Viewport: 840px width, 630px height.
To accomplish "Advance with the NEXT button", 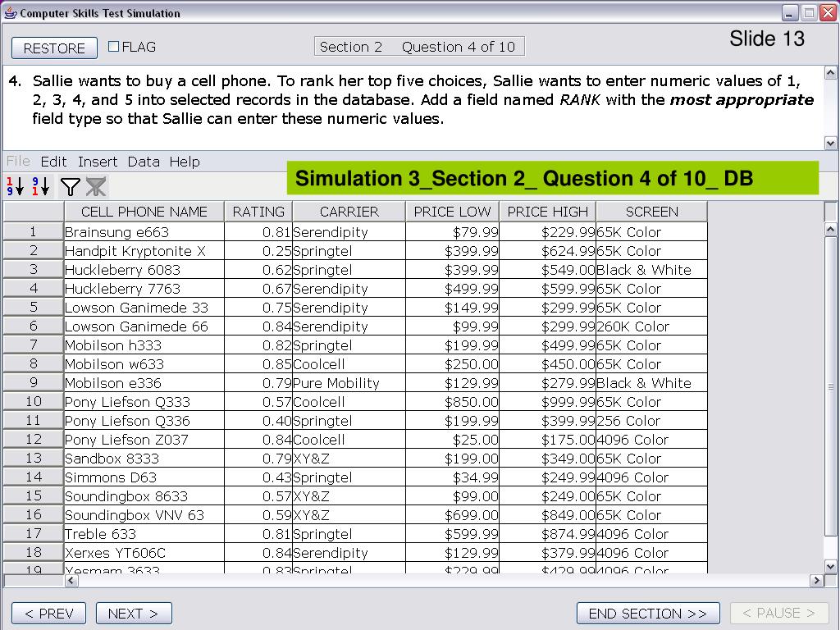I will tap(134, 614).
